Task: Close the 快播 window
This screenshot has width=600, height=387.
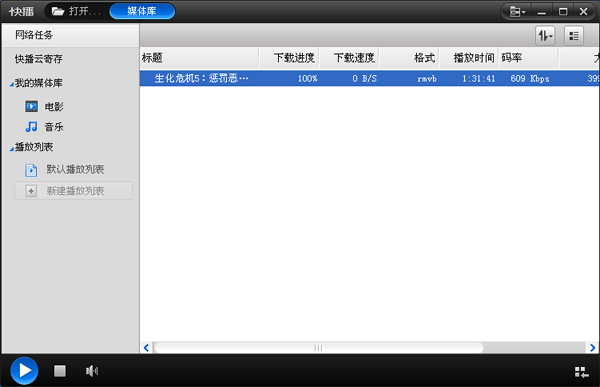Action: pyautogui.click(x=584, y=12)
